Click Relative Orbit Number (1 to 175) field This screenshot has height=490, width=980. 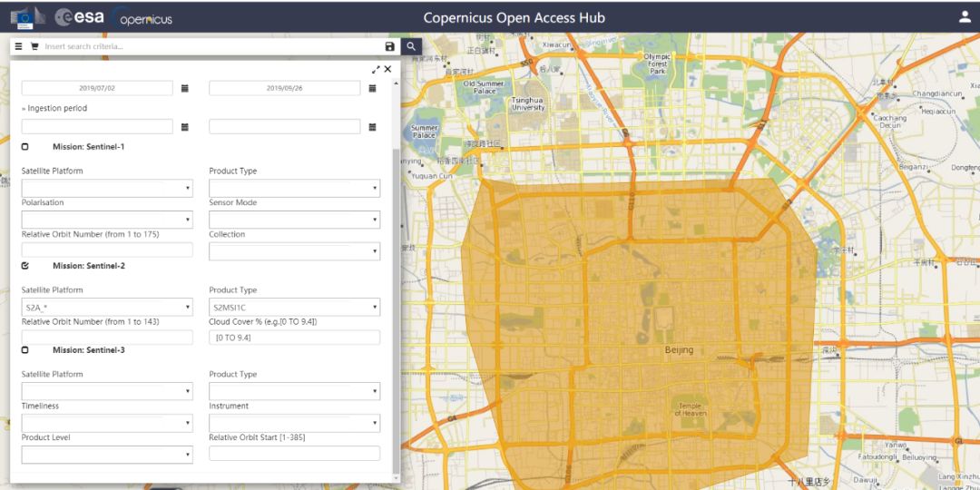107,250
